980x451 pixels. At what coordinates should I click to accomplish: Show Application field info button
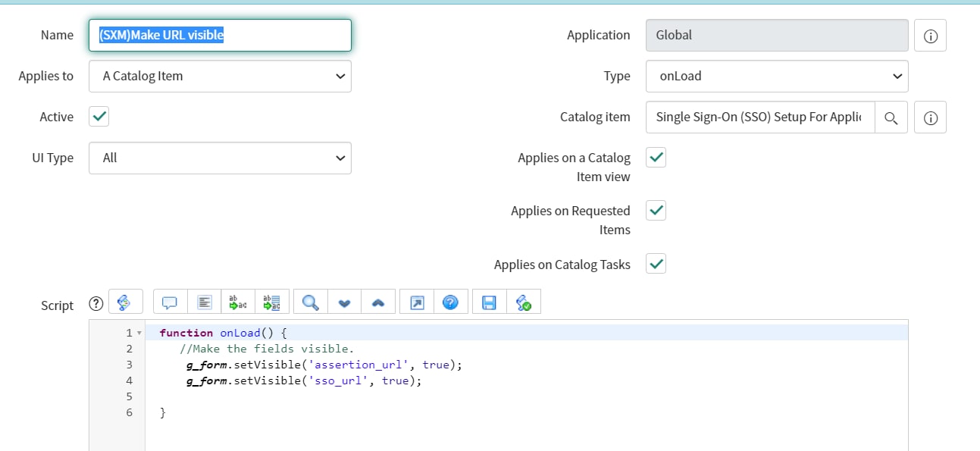[930, 36]
